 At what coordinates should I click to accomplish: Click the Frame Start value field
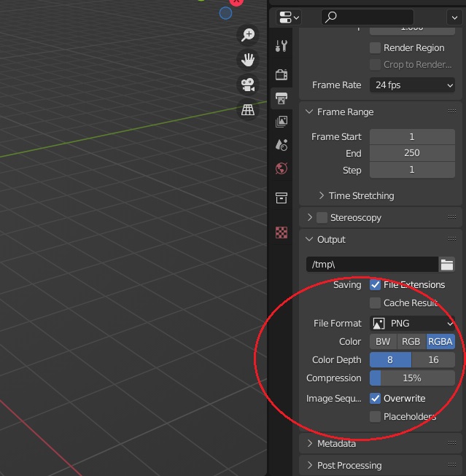(x=412, y=137)
